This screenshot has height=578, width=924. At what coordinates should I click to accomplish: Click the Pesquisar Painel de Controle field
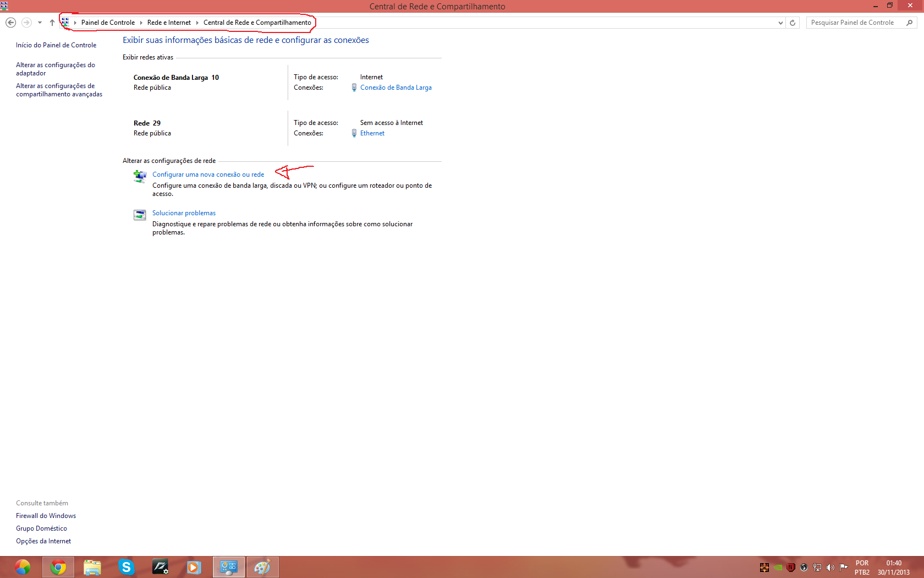[855, 23]
